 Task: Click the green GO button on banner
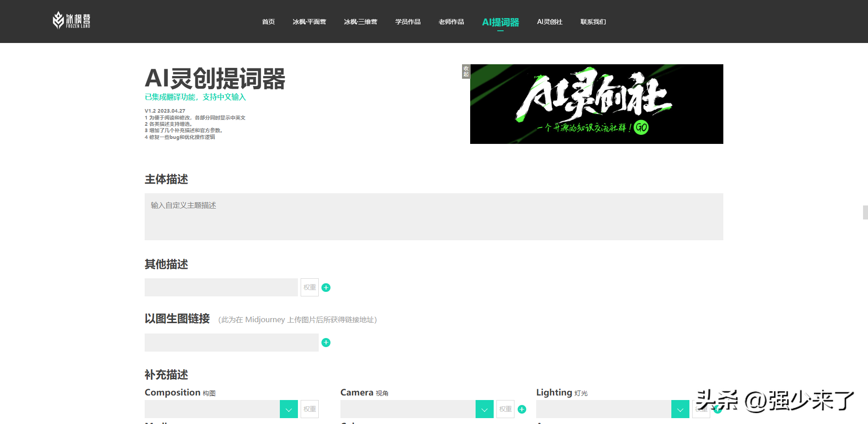[641, 127]
